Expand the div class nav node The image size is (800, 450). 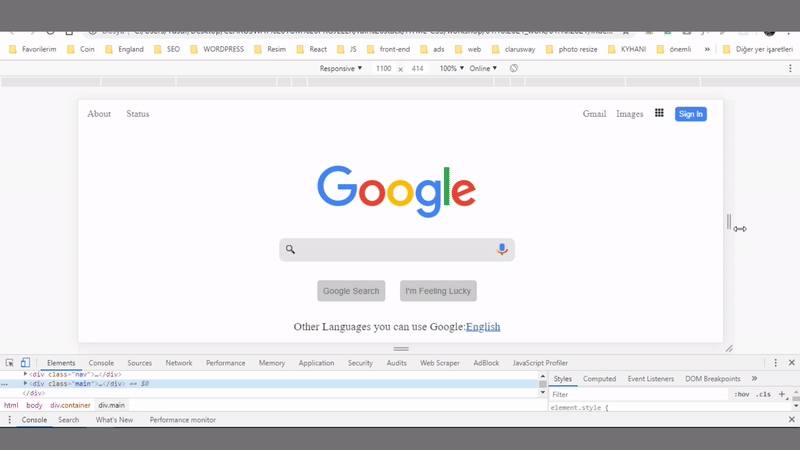(x=25, y=374)
